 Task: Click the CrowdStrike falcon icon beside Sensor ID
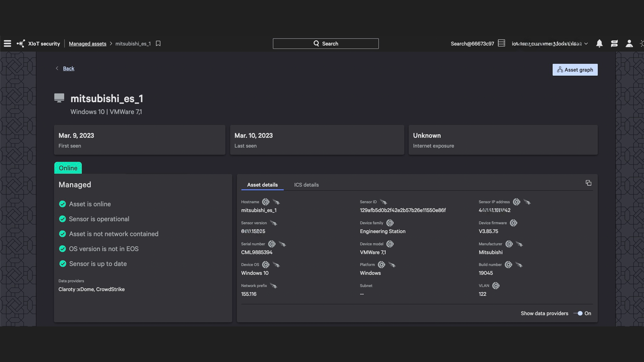383,202
